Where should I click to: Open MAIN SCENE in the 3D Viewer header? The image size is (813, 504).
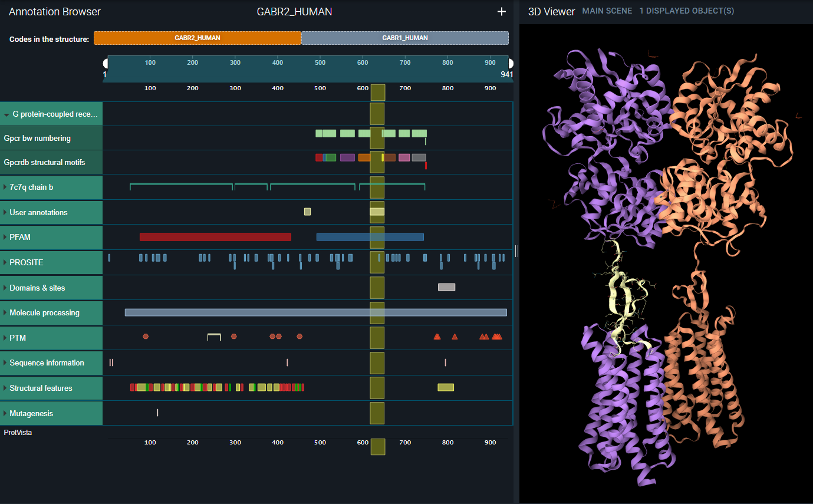pyautogui.click(x=607, y=10)
